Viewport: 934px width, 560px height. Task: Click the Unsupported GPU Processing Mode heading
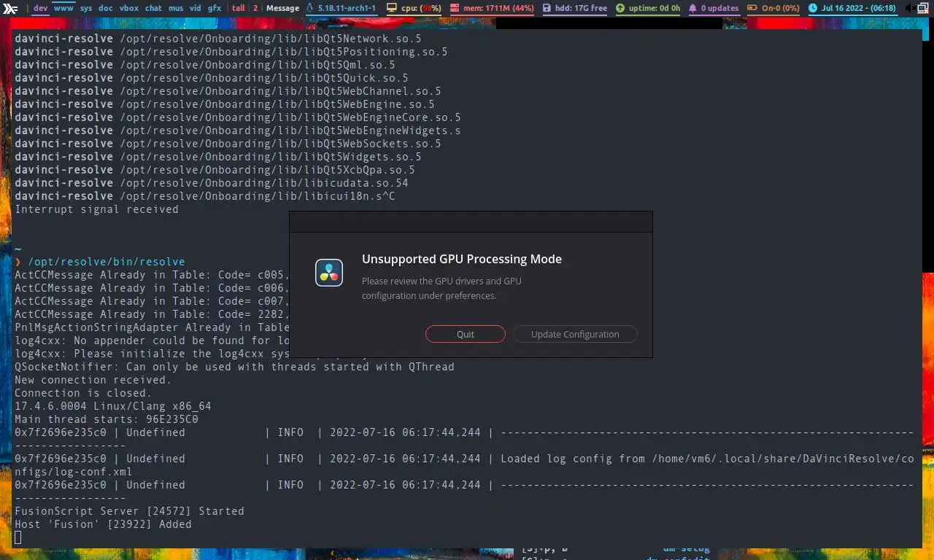coord(462,259)
